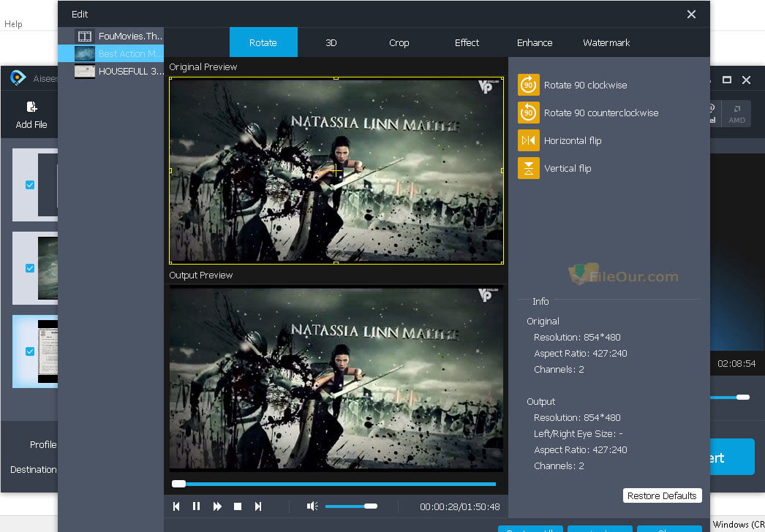The image size is (765, 532).
Task: Open the Help menu
Action: coord(13,24)
